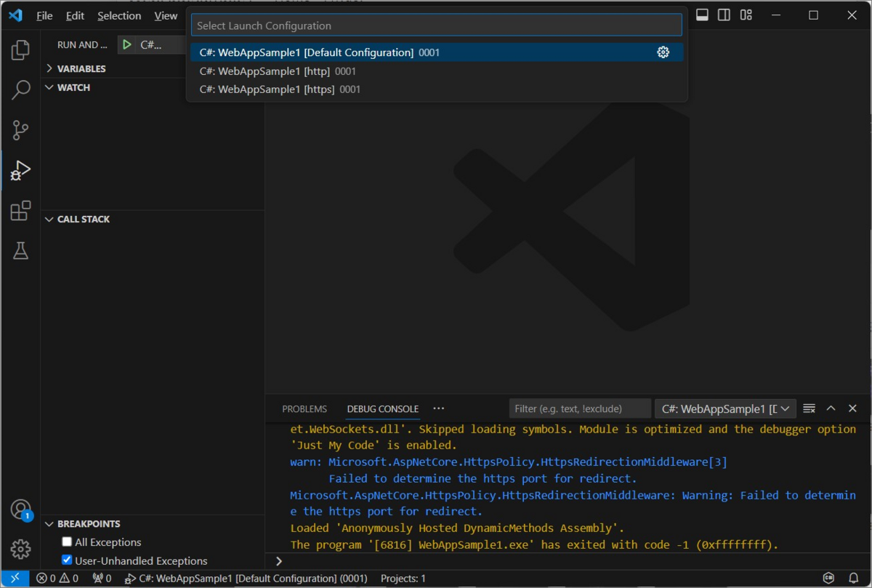
Task: Maximize the panel with up chevron
Action: point(831,408)
